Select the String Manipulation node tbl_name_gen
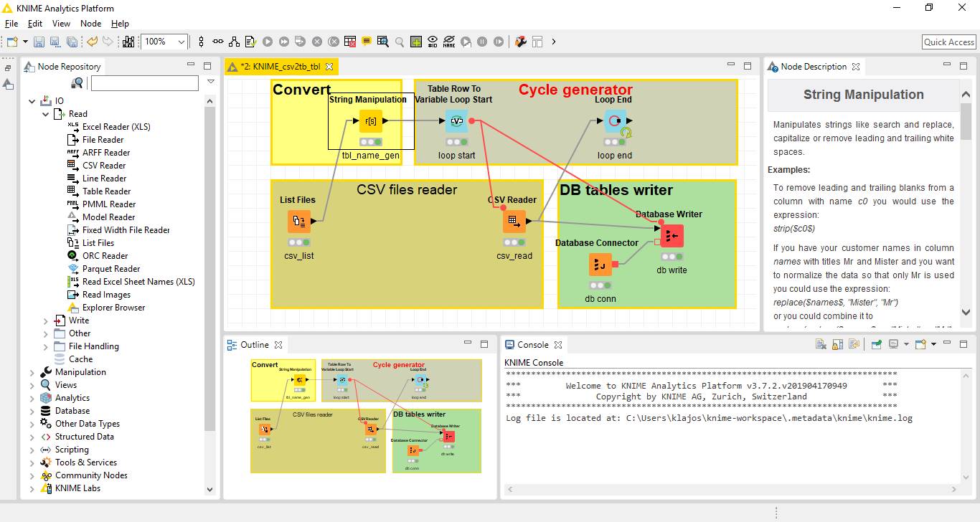The image size is (980, 522). tap(369, 121)
